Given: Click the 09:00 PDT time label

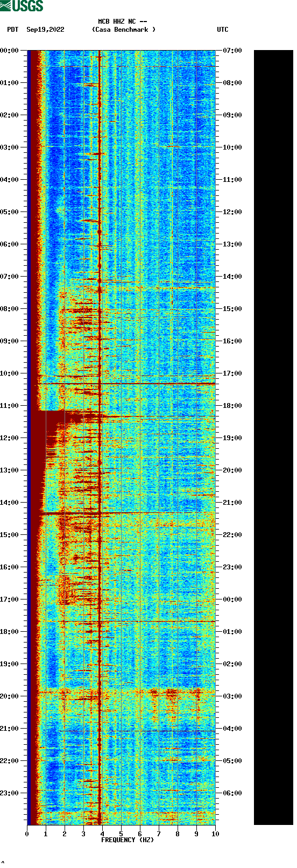Looking at the screenshot, I should 9,341.
